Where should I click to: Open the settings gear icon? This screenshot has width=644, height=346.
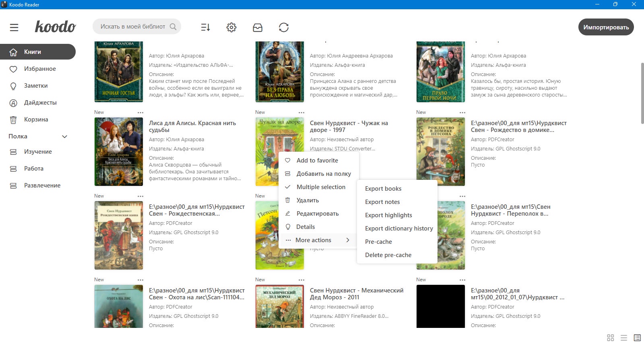tap(231, 27)
